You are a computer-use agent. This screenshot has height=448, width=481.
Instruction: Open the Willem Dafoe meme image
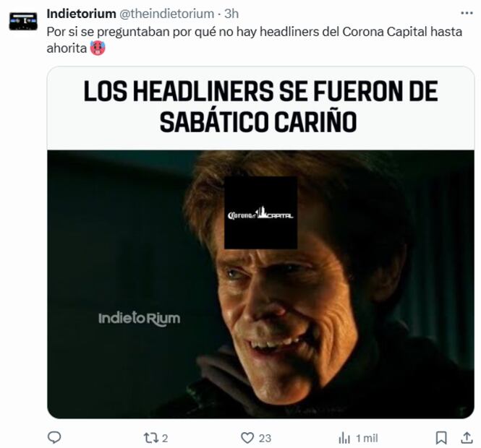(260, 284)
